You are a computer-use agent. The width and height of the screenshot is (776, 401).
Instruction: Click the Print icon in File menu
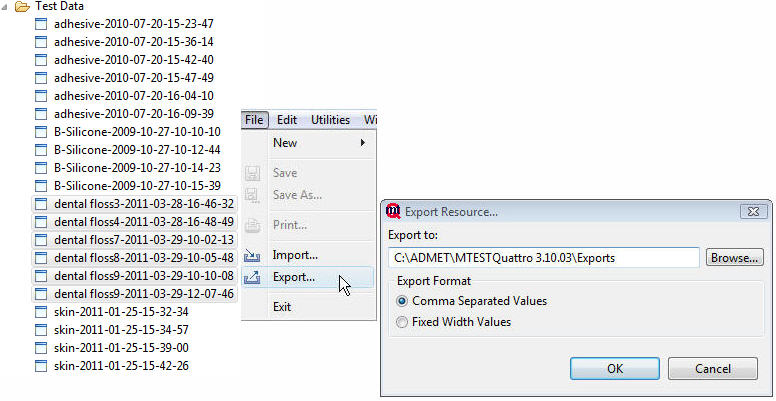[252, 226]
